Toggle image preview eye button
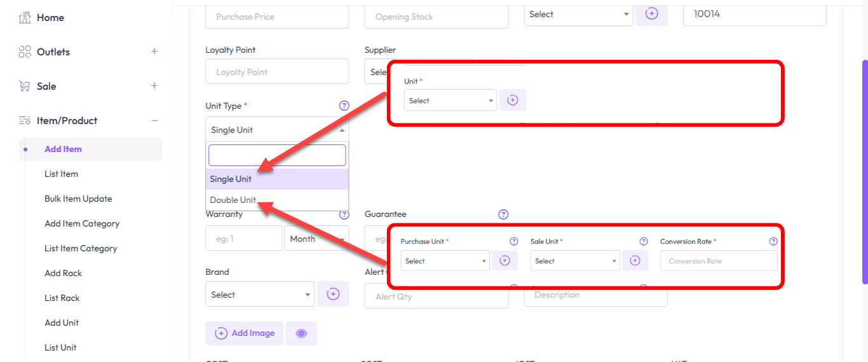Image resolution: width=868 pixels, height=362 pixels. tap(301, 333)
